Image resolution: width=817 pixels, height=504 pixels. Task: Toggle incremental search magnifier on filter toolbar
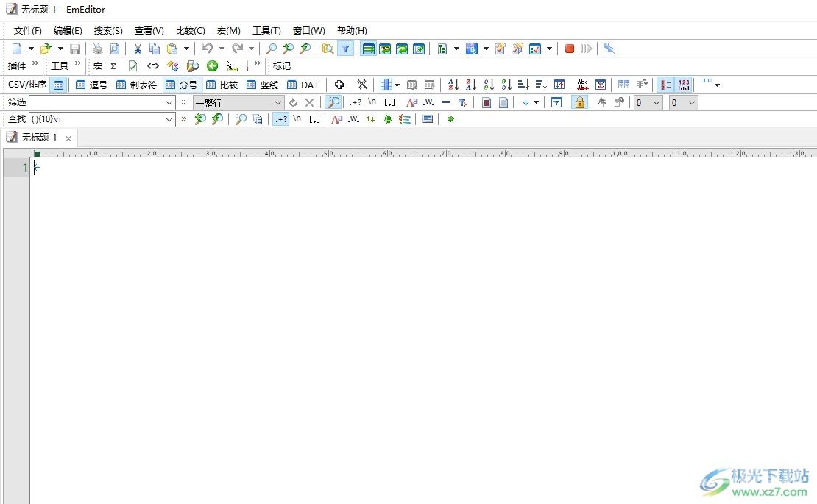click(x=333, y=102)
